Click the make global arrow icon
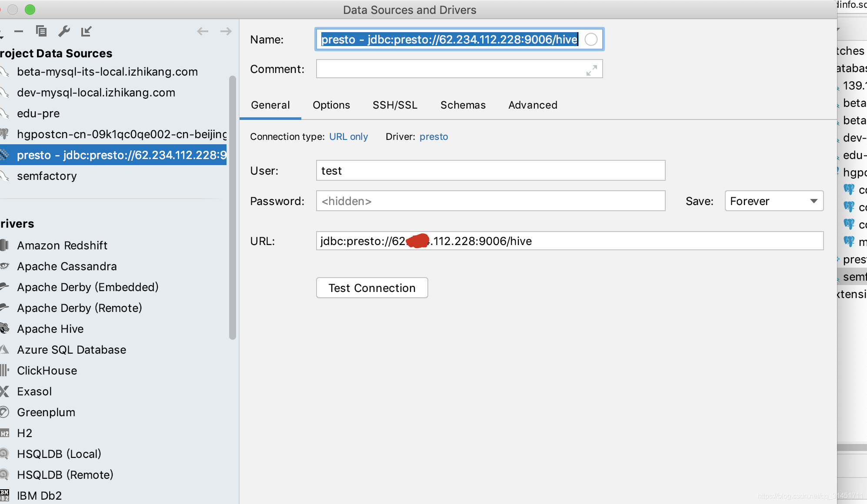Image resolution: width=867 pixels, height=504 pixels. [87, 31]
